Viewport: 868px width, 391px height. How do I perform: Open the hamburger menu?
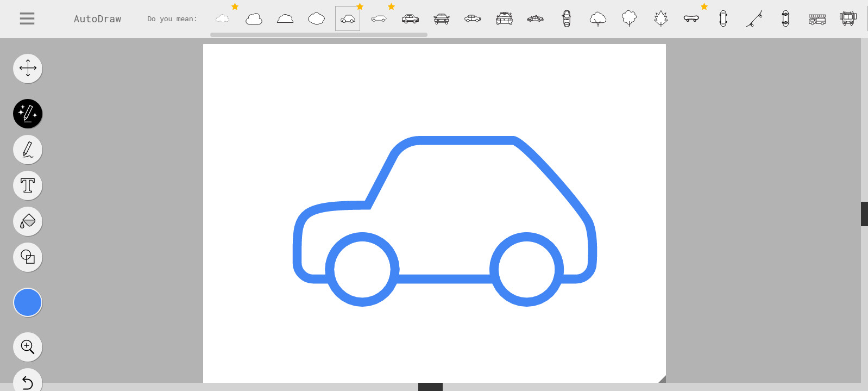(x=27, y=18)
